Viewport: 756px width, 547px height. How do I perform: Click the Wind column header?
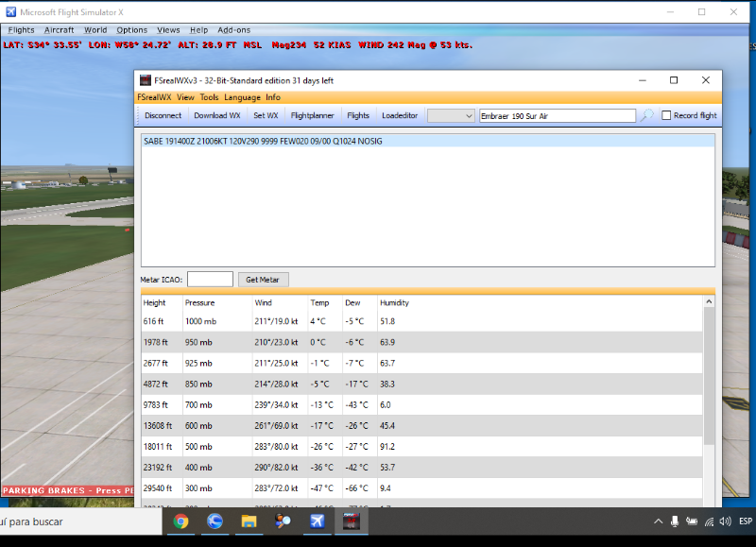pyautogui.click(x=264, y=302)
